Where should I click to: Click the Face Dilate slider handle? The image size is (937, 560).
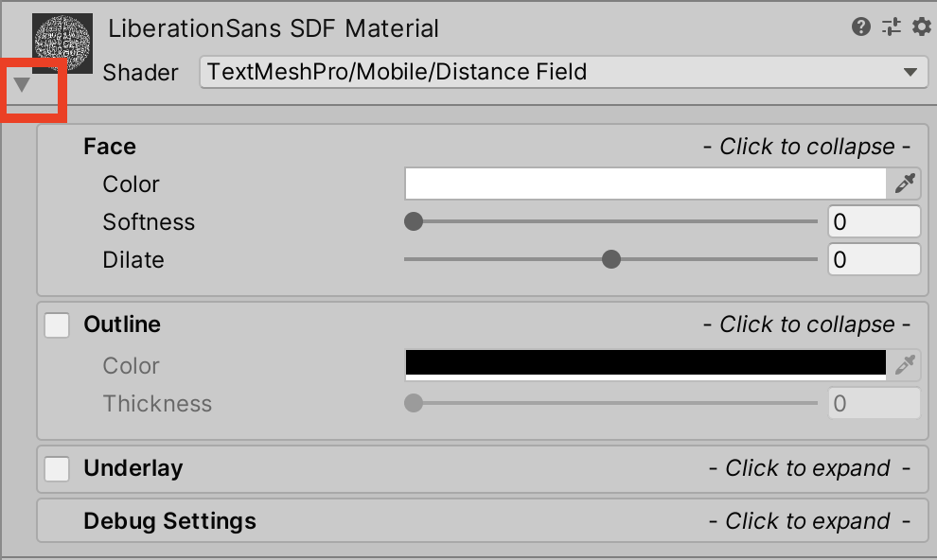[611, 260]
